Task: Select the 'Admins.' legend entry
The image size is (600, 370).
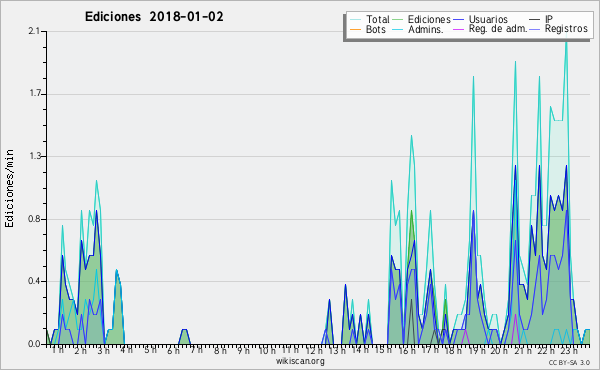Action: [x=426, y=29]
